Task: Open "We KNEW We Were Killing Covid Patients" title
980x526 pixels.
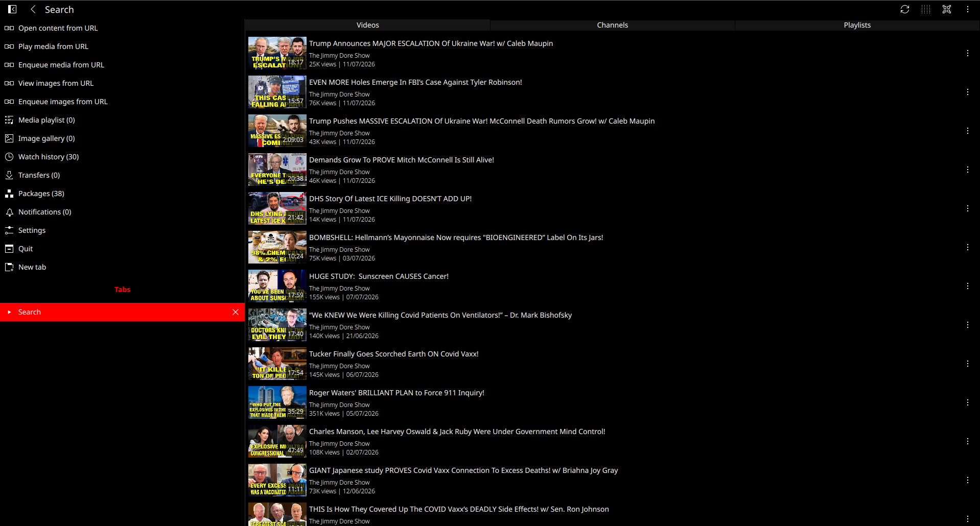Action: (x=440, y=315)
